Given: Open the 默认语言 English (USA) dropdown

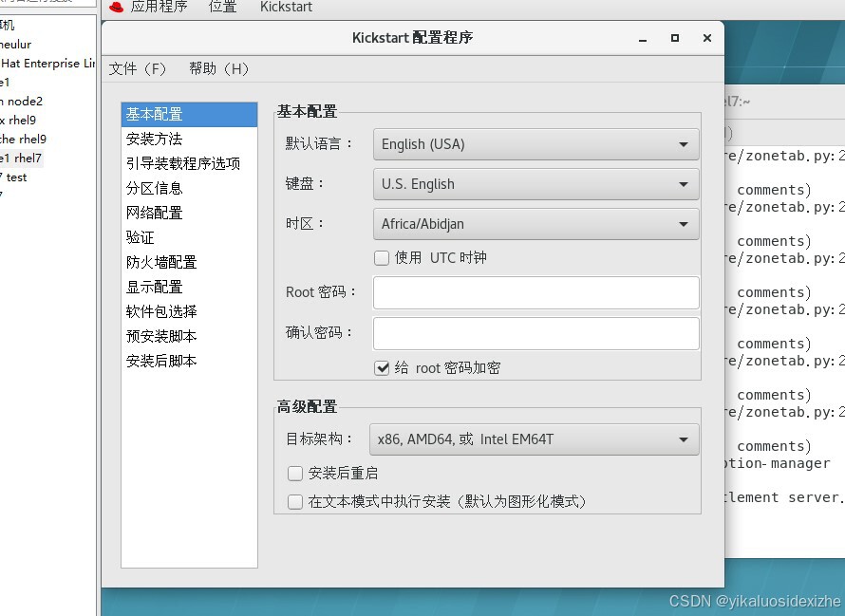Looking at the screenshot, I should 535,144.
